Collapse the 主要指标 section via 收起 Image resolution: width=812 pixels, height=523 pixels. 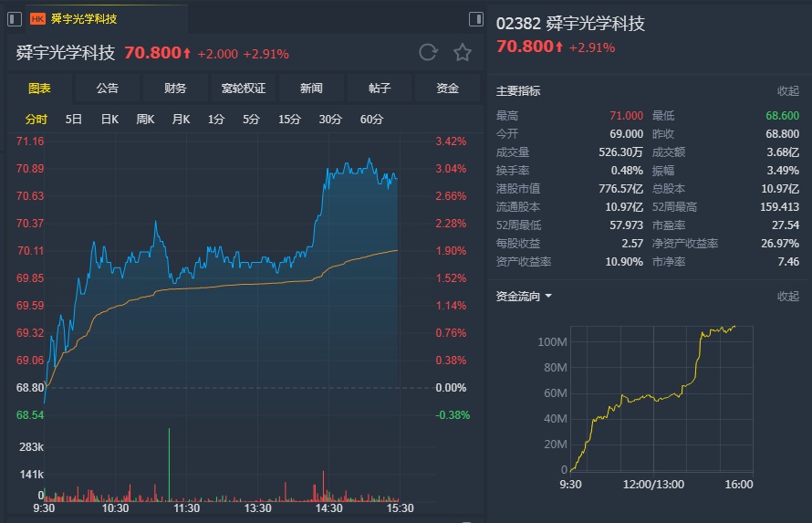787,90
